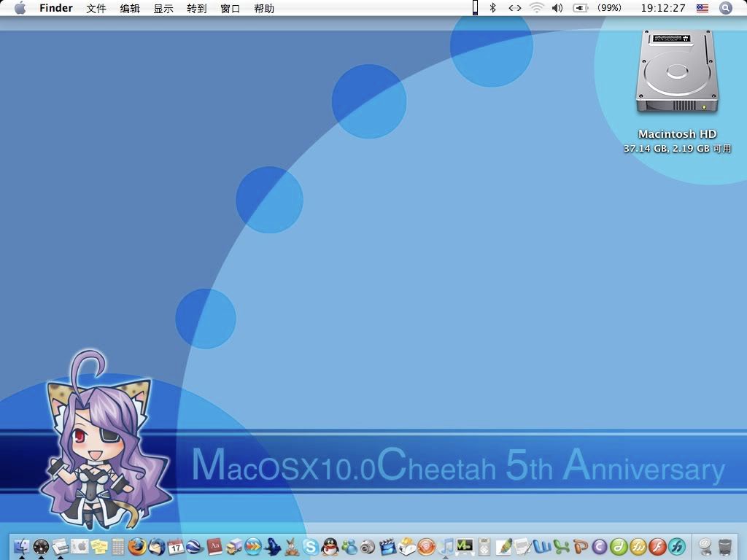Select the Macintosh HD label text

(x=677, y=134)
